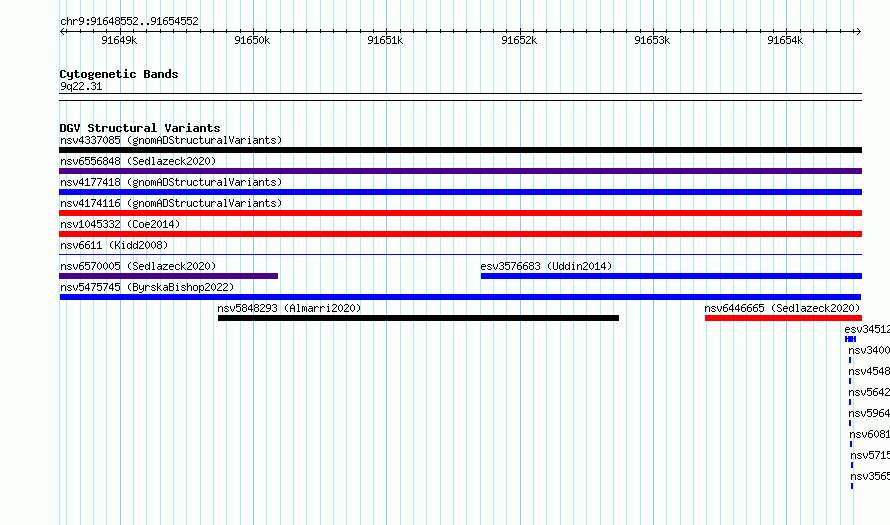Viewport: 890px width, 525px height.
Task: Open the nsv6446665 (Sedlazeck2020) label
Action: [x=782, y=308]
